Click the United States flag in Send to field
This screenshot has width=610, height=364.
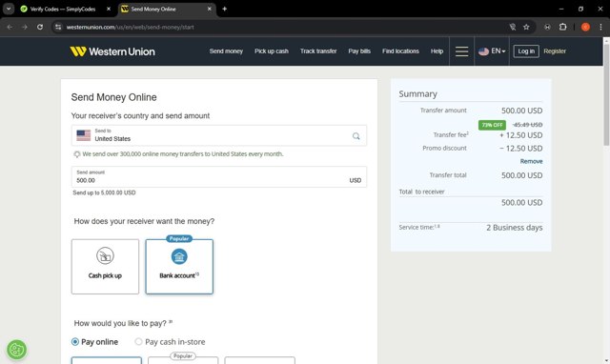coord(84,135)
